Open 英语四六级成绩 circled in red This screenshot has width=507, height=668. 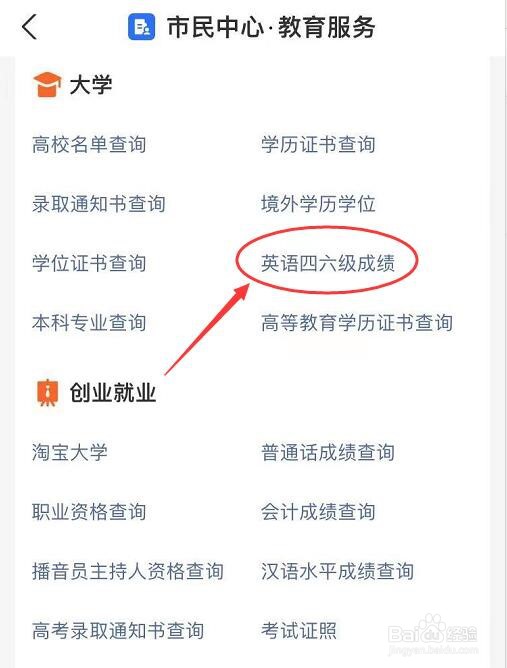(x=328, y=263)
